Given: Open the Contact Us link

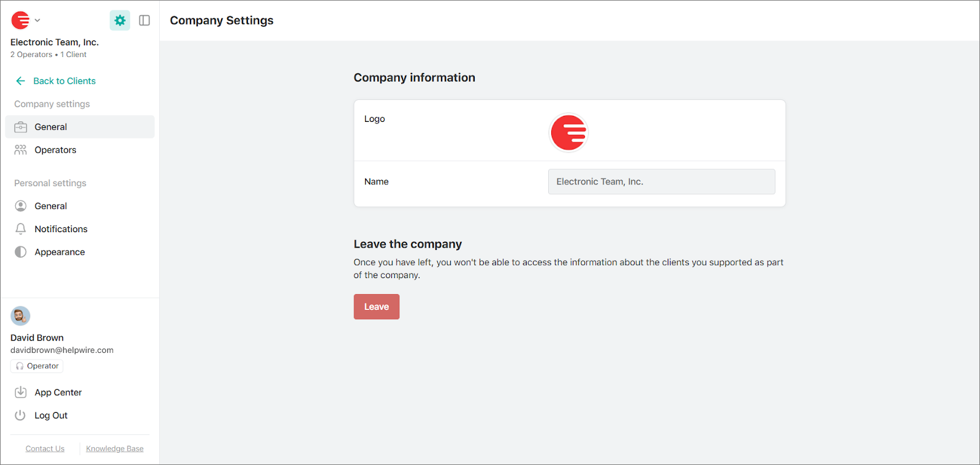Looking at the screenshot, I should coord(45,448).
